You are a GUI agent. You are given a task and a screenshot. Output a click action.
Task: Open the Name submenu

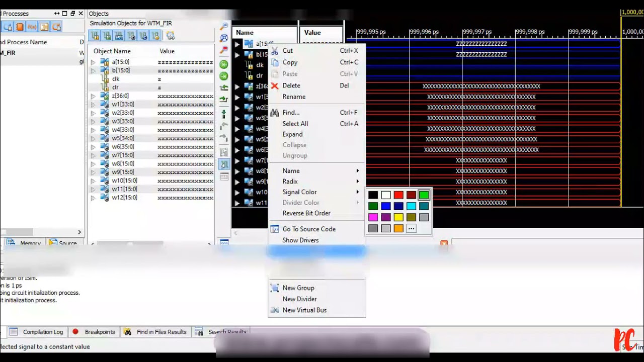pos(317,171)
